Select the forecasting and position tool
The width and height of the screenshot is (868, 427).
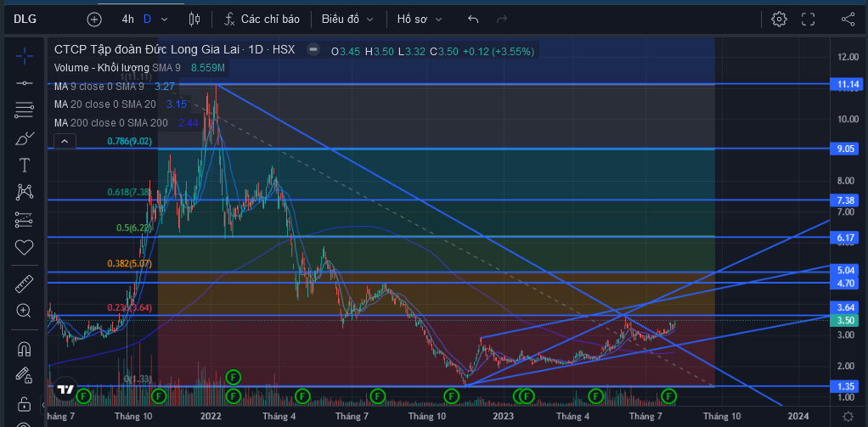click(x=24, y=220)
